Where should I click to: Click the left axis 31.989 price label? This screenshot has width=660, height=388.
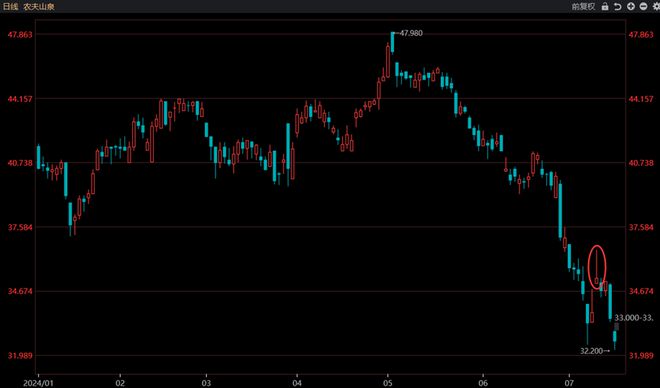(20, 356)
